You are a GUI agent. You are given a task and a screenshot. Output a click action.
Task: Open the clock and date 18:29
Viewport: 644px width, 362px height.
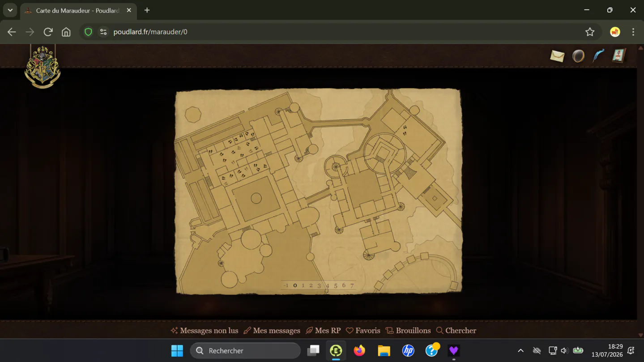point(607,351)
